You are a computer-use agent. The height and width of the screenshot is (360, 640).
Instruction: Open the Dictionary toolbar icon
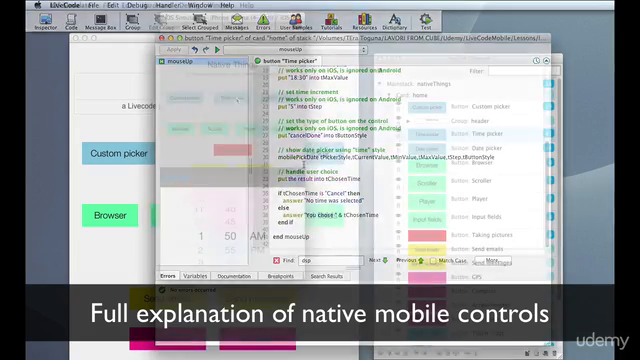[x=395, y=22]
